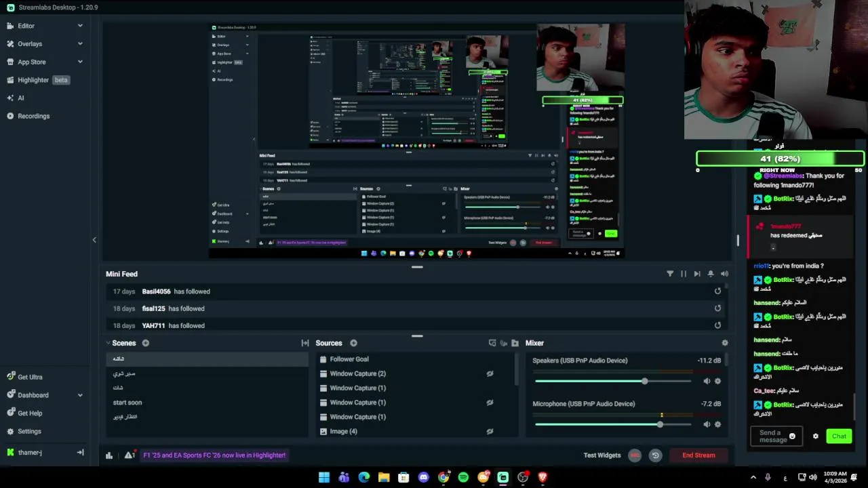Click the chat panel scrollbar
This screenshot has height=488, width=868.
pyautogui.click(x=854, y=407)
